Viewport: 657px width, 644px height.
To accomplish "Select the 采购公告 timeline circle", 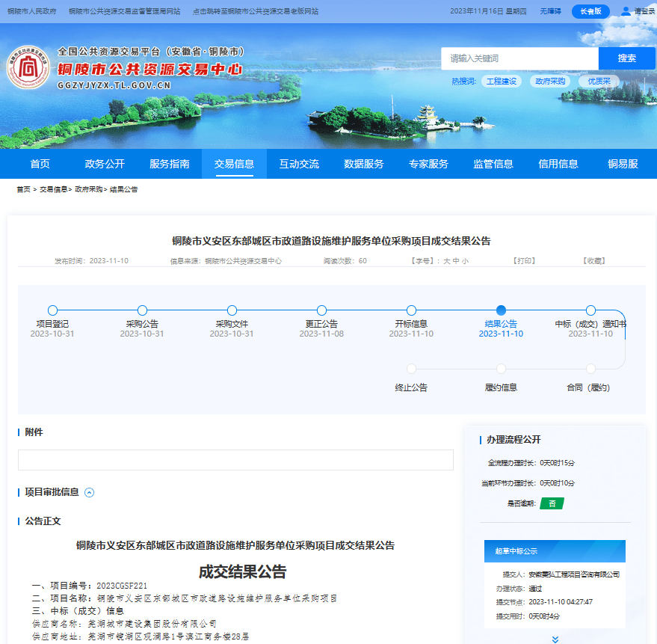I will tap(142, 310).
